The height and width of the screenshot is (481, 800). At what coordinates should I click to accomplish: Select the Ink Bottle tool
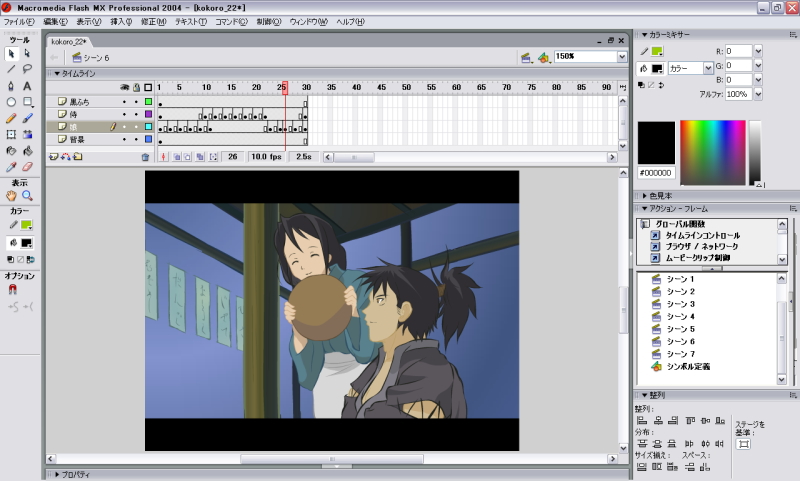11,151
